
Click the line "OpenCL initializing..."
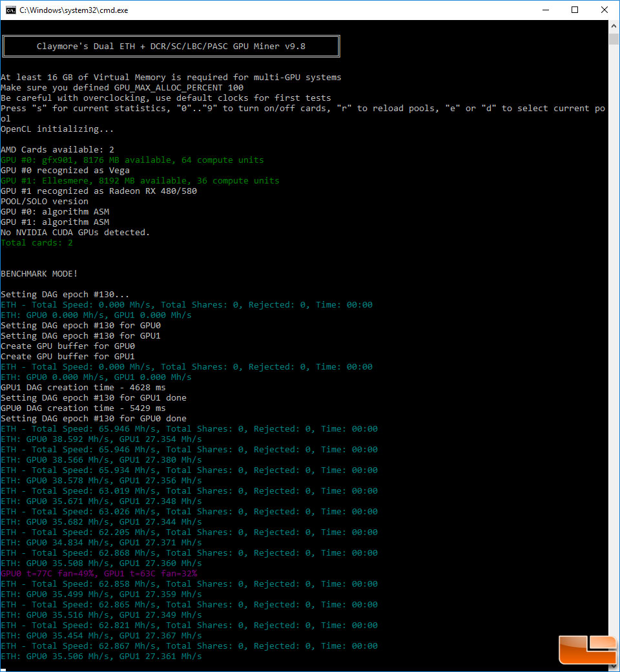pos(57,129)
